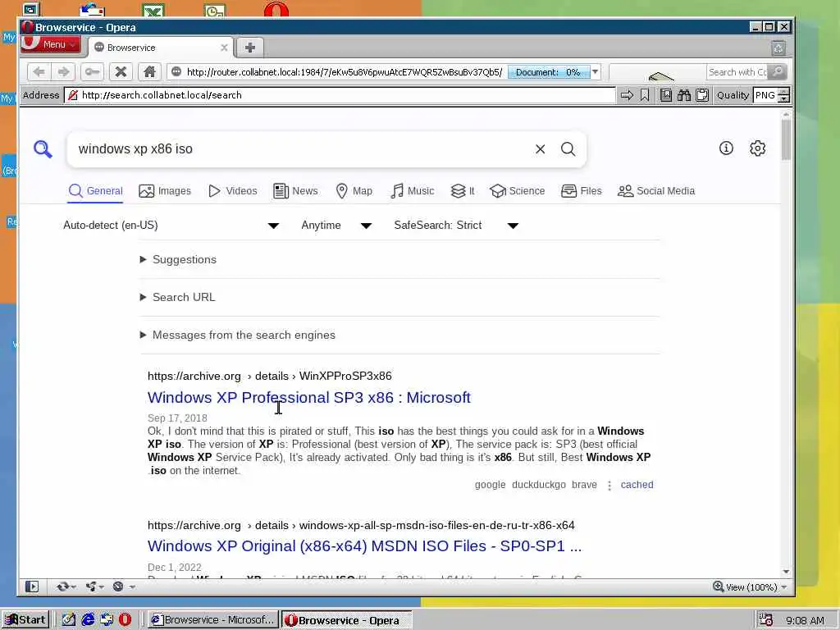Select the Map search category
The width and height of the screenshot is (840, 630).
coord(354,190)
